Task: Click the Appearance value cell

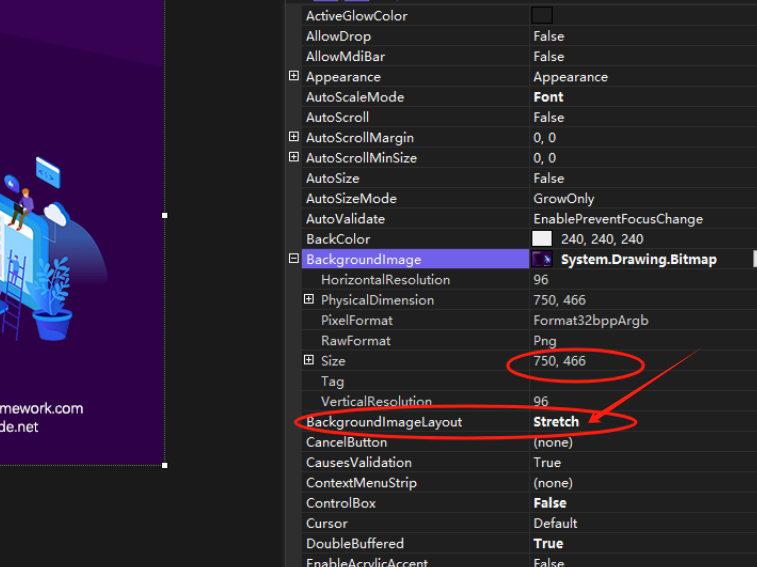Action: pyautogui.click(x=570, y=77)
